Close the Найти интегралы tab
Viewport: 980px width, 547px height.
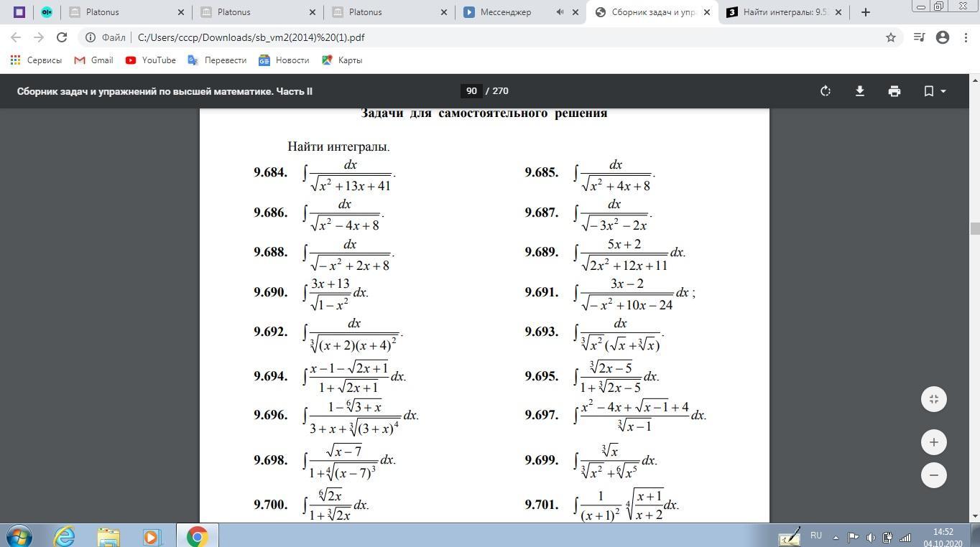click(838, 12)
